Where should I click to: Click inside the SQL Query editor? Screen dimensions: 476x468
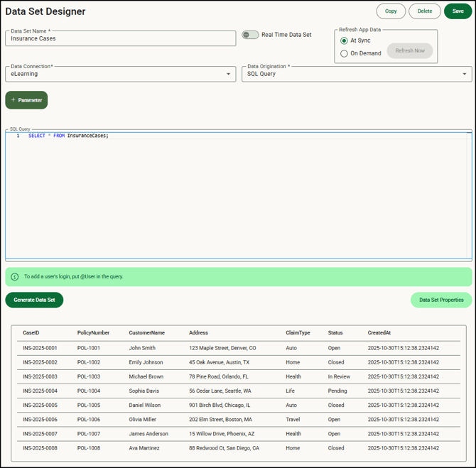pos(238,192)
